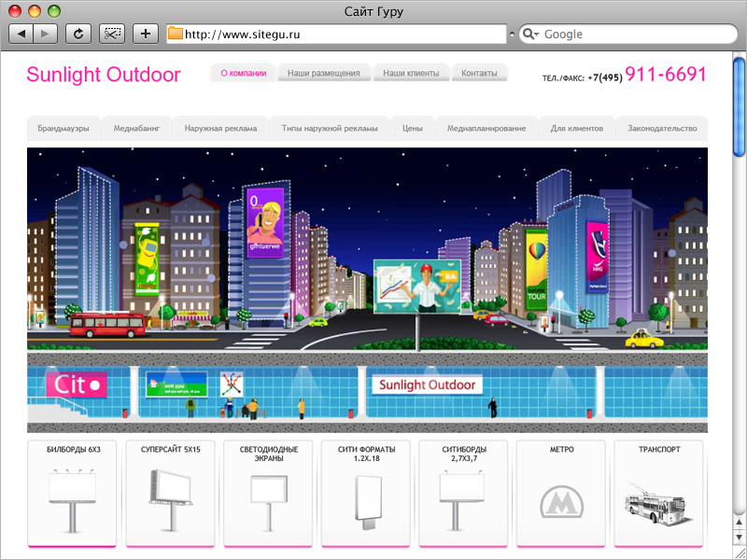Go forward with the browser forward arrow

coord(45,34)
